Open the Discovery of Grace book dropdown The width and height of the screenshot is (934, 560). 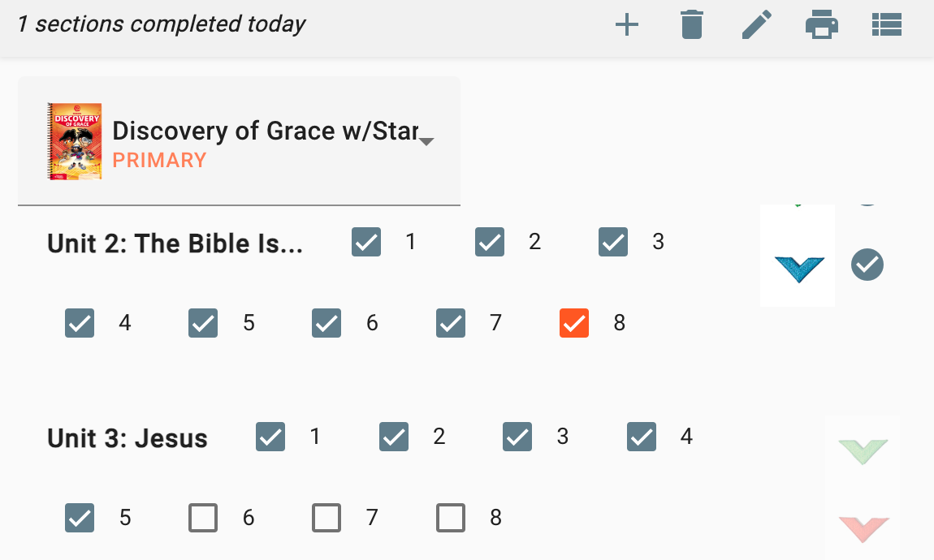pos(265,131)
